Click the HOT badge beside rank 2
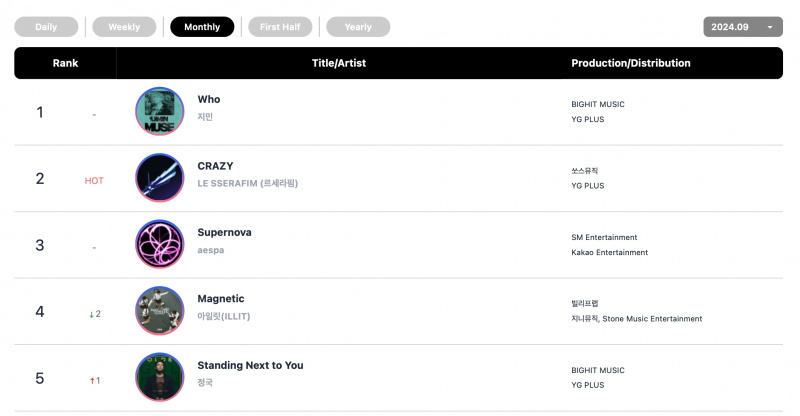 pyautogui.click(x=94, y=181)
